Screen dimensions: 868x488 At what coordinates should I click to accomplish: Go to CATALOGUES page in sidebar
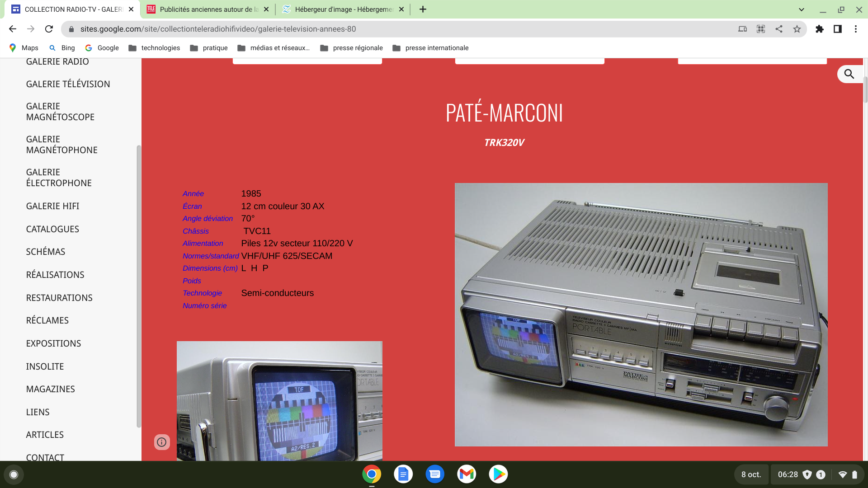click(x=52, y=229)
